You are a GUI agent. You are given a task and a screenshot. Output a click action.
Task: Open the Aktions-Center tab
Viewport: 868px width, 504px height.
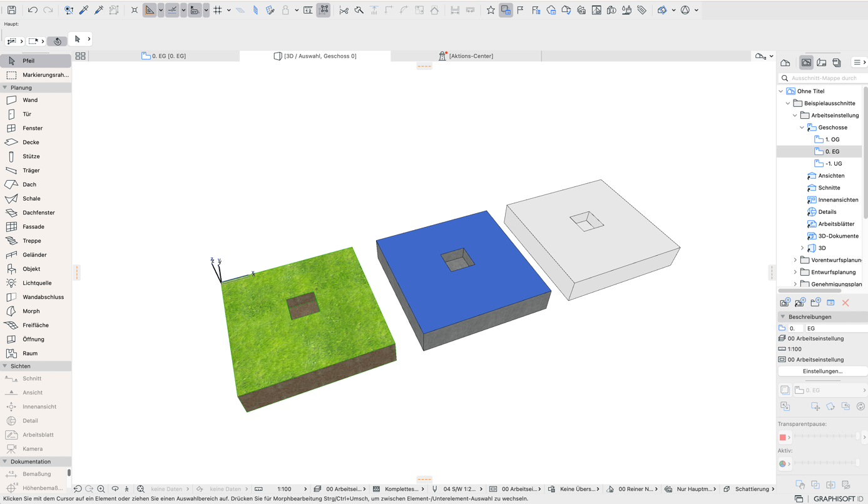[x=466, y=56]
